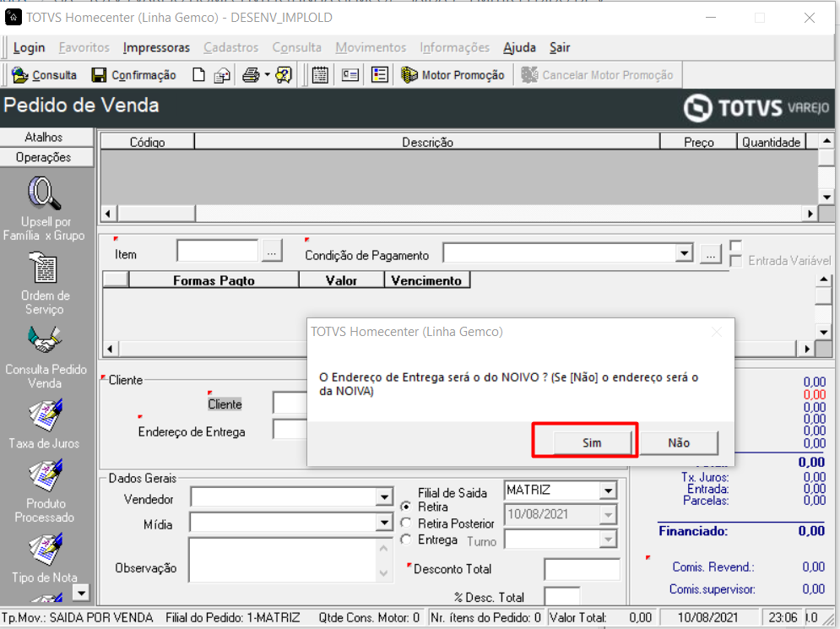This screenshot has height=629, width=840.
Task: Open the Cadastros menu
Action: [x=230, y=47]
